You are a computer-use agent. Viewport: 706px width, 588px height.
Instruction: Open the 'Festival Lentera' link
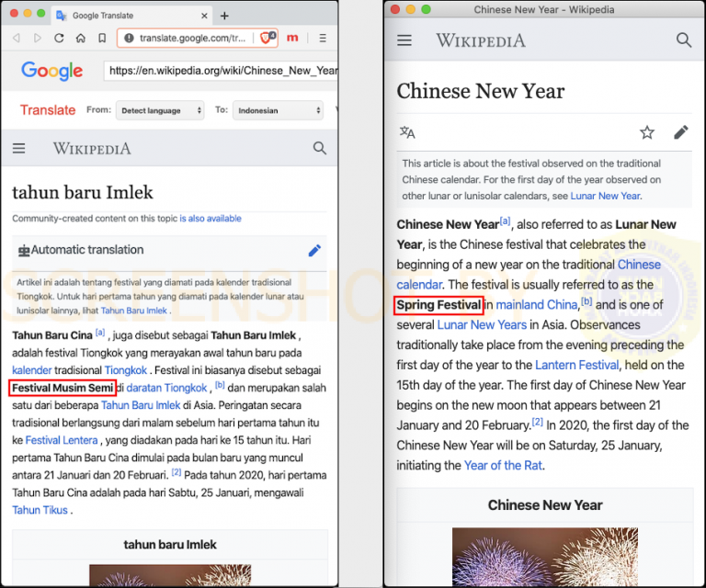tap(62, 440)
